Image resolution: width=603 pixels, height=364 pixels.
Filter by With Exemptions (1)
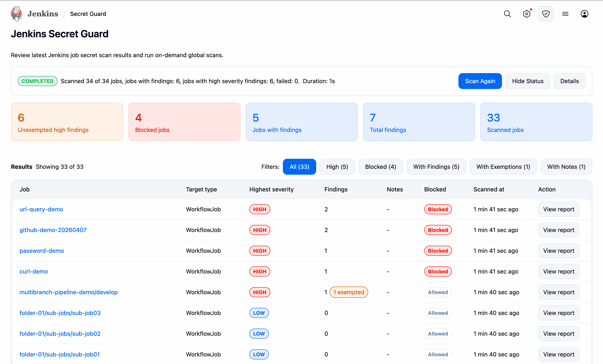pos(503,167)
